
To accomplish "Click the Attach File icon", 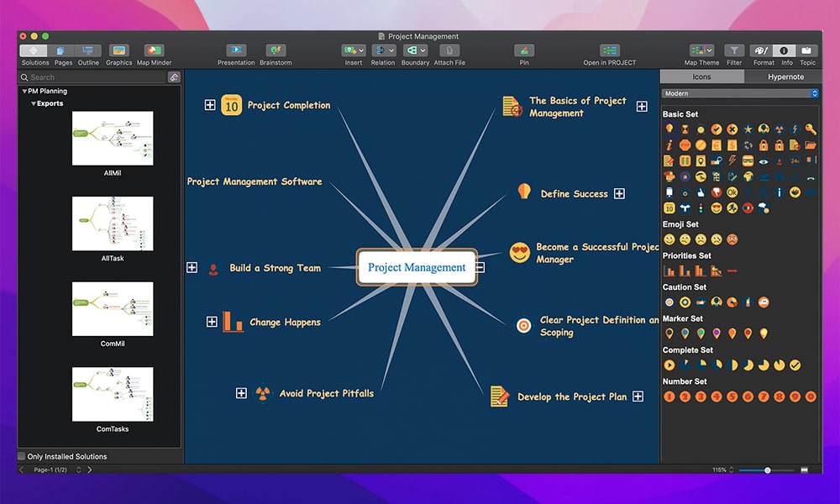I will pos(449,50).
